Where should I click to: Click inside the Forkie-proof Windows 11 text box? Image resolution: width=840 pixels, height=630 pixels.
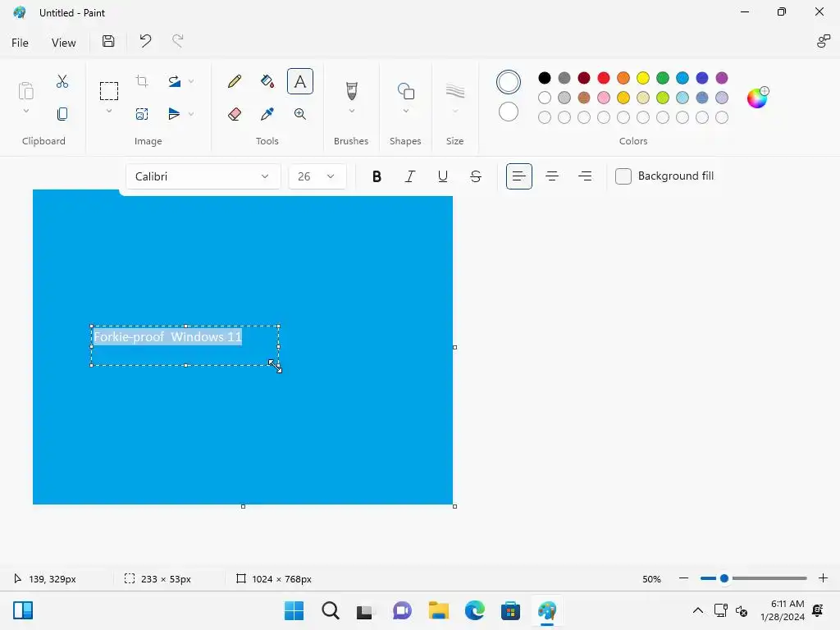tap(185, 345)
